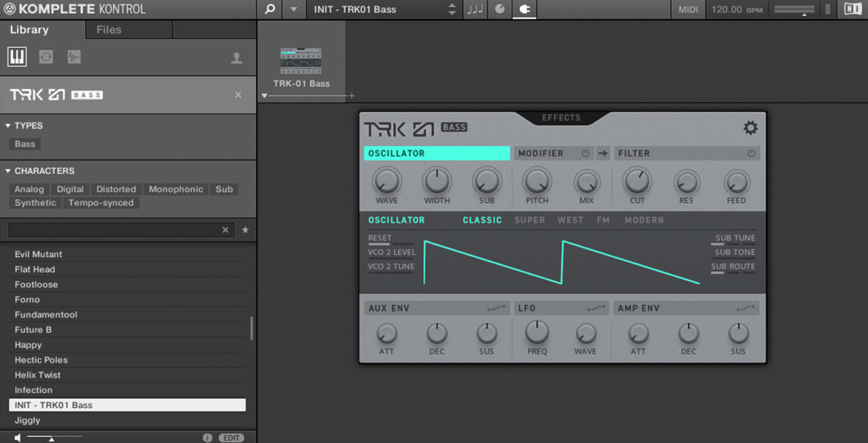
Task: Click the modifier routing arrow button
Action: (603, 154)
